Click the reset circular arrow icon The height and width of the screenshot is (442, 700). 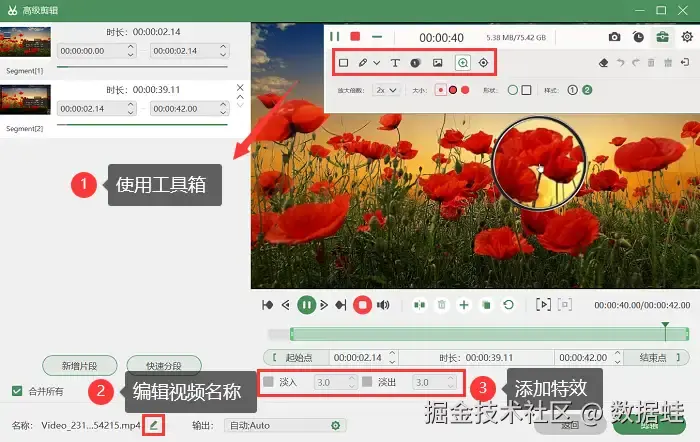(x=508, y=305)
